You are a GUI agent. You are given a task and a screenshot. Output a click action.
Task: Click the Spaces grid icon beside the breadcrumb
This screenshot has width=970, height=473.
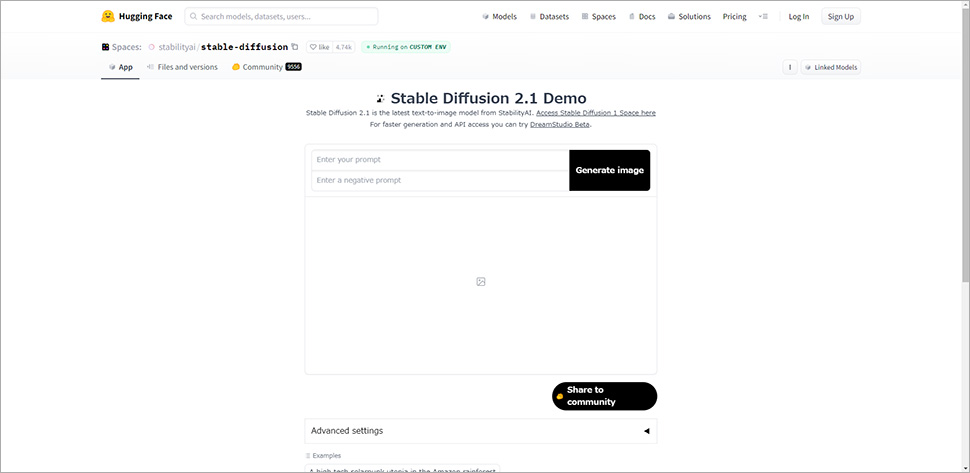point(105,47)
